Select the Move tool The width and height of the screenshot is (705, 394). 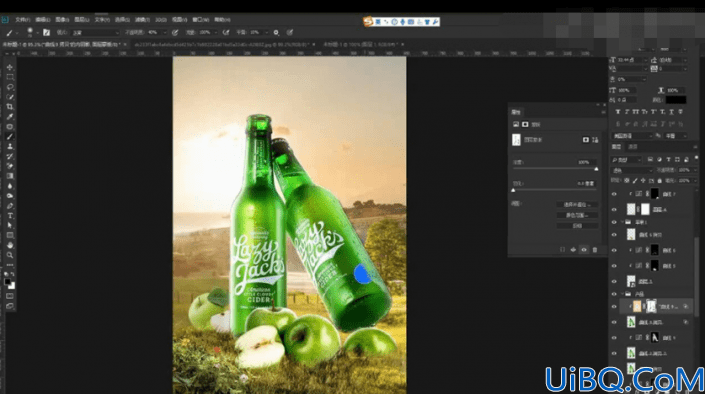(9, 67)
